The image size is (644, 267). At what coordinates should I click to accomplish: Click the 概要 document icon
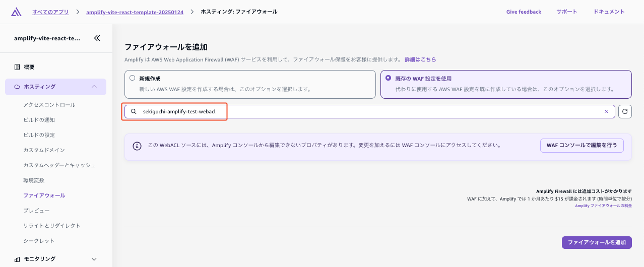(17, 67)
